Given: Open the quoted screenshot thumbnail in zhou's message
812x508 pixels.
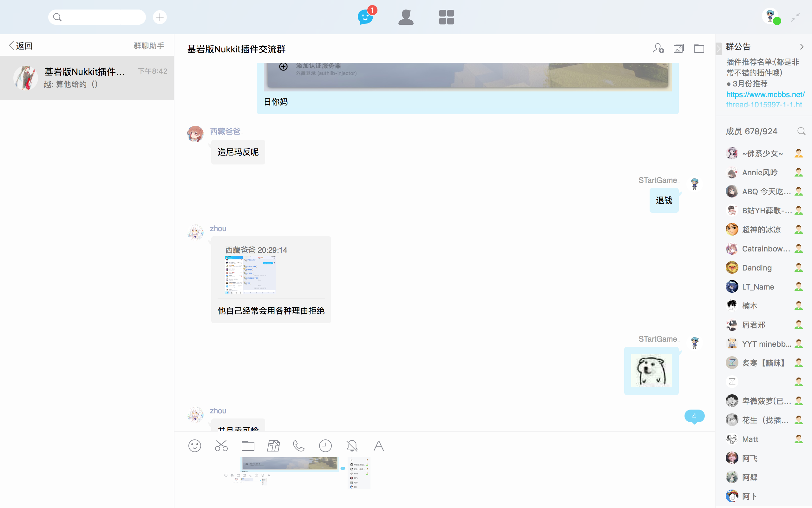Looking at the screenshot, I should pos(250,275).
